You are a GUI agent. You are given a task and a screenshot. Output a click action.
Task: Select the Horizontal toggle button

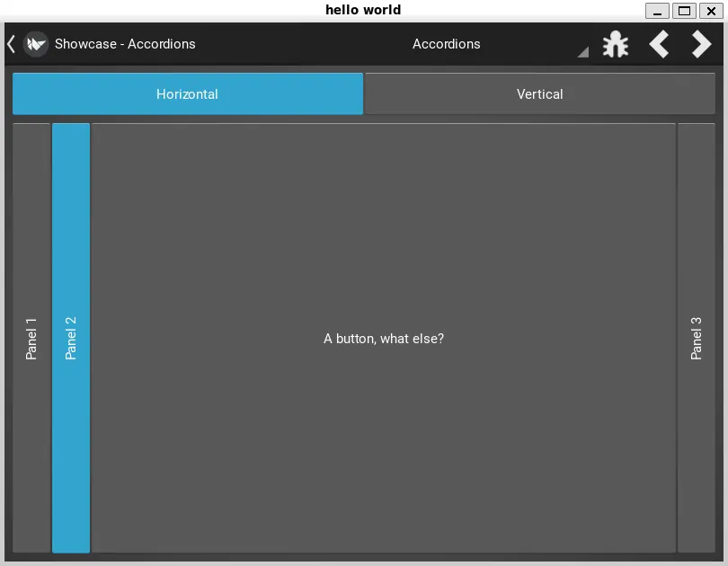[188, 93]
